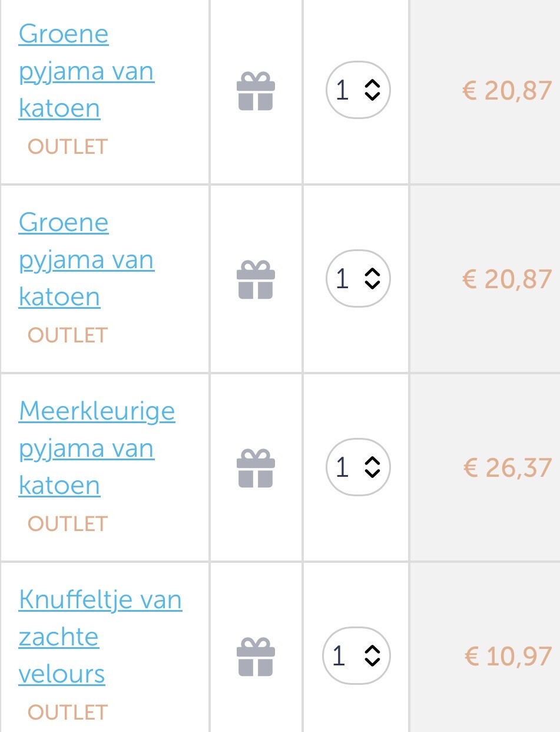The image size is (560, 732).
Task: Select gift icon in first Groene pyjama row
Action: (x=256, y=91)
